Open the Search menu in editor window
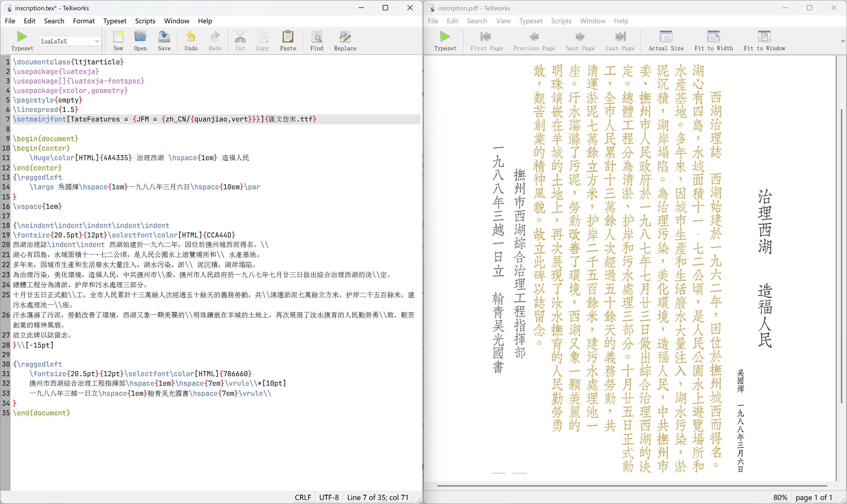The width and height of the screenshot is (847, 504). coord(54,21)
